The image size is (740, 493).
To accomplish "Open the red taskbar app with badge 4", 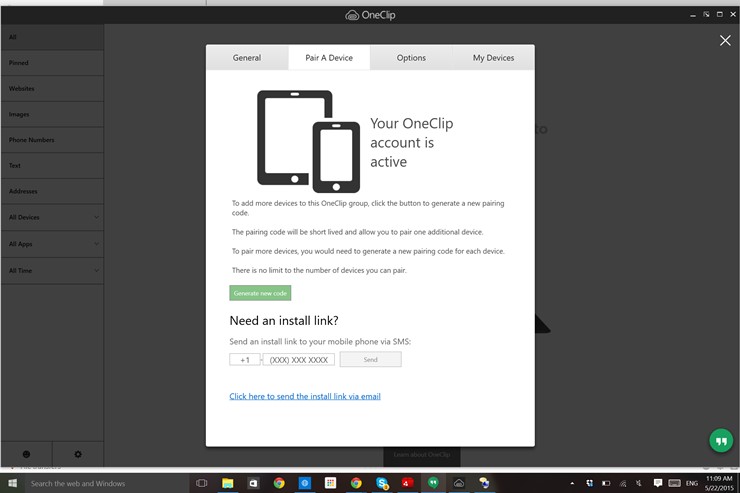I will click(x=407, y=483).
